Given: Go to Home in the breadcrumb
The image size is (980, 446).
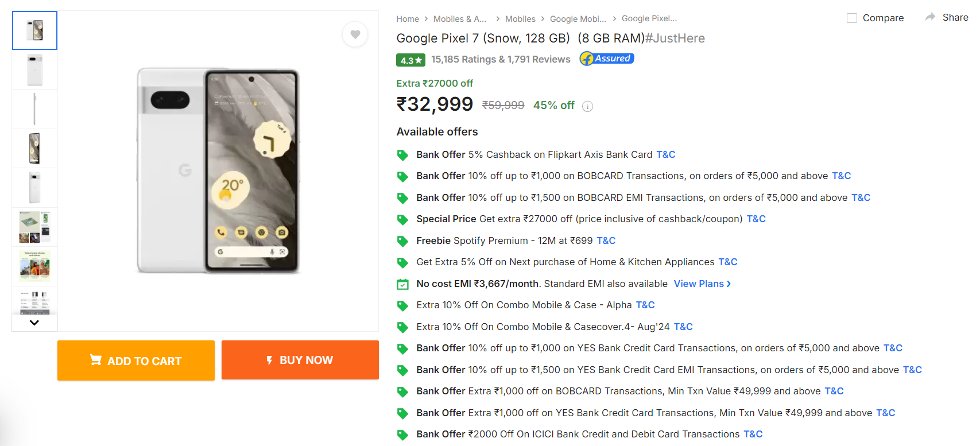Looking at the screenshot, I should (408, 19).
